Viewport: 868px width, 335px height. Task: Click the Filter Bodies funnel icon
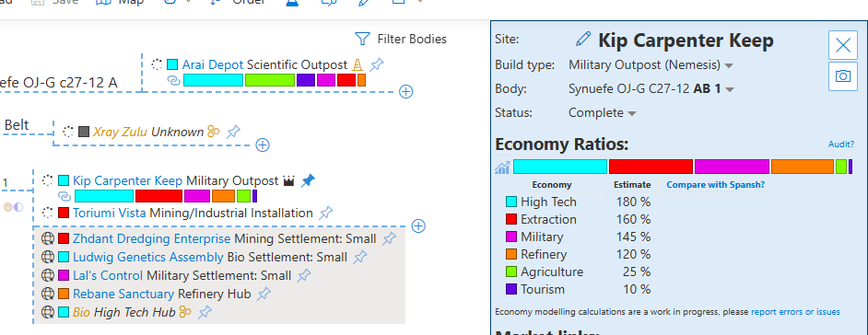point(362,39)
